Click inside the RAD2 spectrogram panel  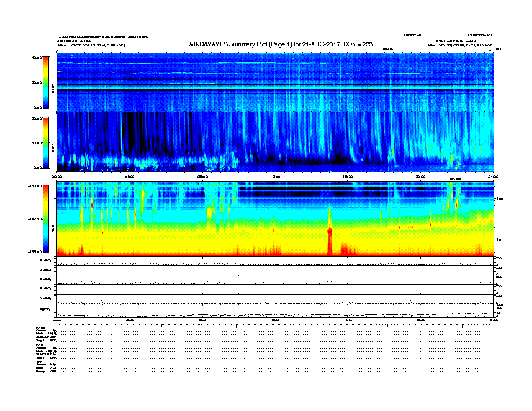(275, 82)
